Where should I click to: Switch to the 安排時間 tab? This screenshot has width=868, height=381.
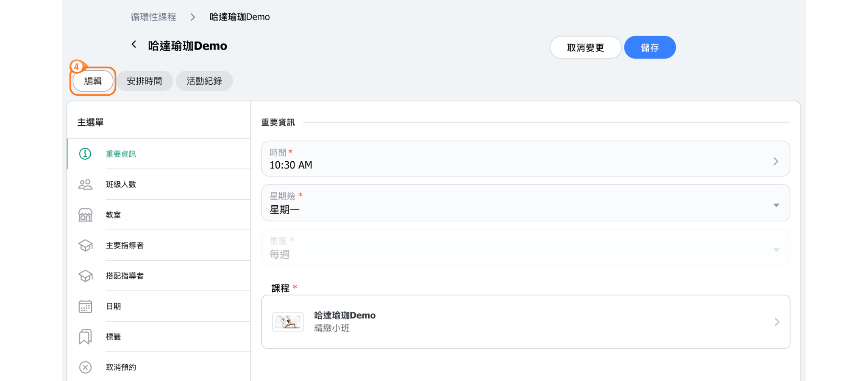pyautogui.click(x=145, y=81)
